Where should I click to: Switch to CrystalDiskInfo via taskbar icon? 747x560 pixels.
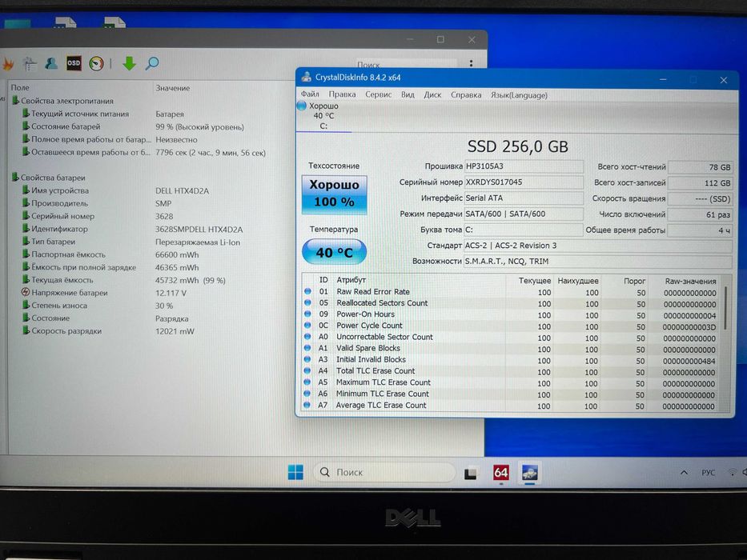(x=530, y=472)
